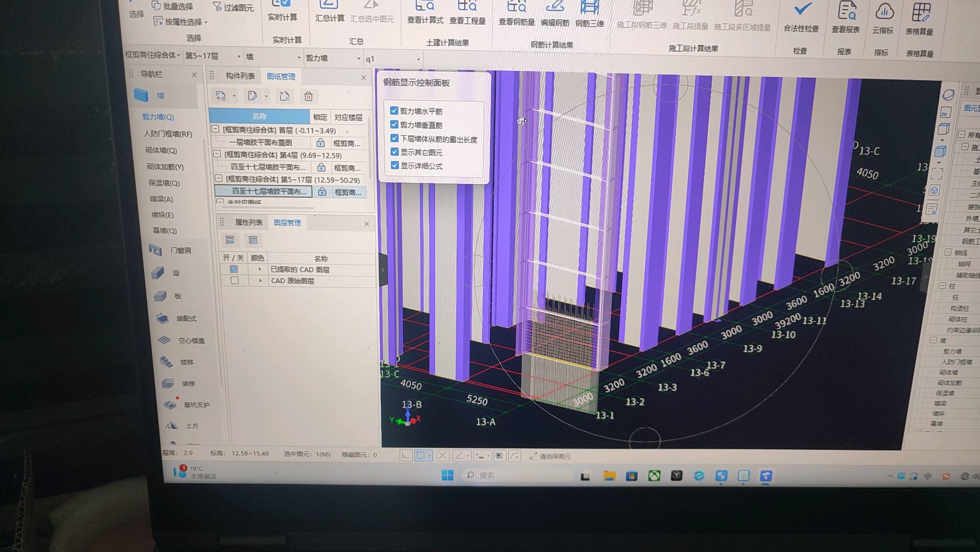Launch the 编辑钢筋 rebar editor
The width and height of the screenshot is (980, 552).
coord(555,15)
